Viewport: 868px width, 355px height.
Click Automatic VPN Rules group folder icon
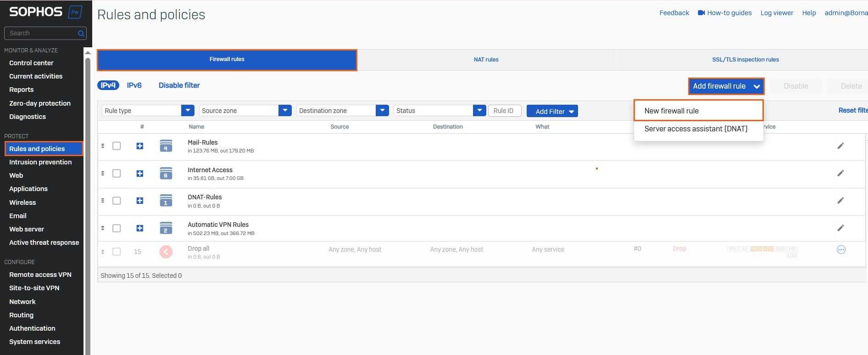[x=166, y=228]
